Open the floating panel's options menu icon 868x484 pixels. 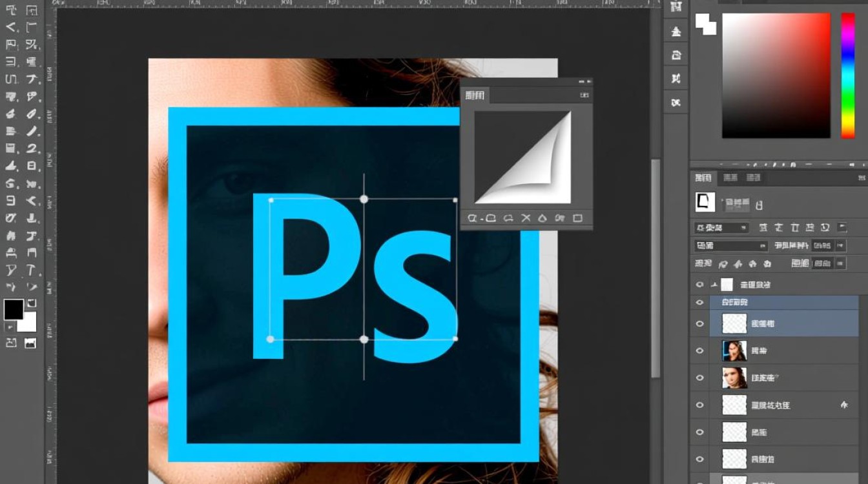click(x=584, y=96)
